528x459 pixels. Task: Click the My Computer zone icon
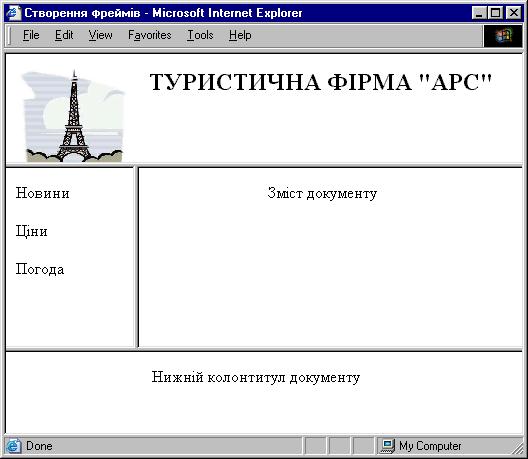coord(388,446)
